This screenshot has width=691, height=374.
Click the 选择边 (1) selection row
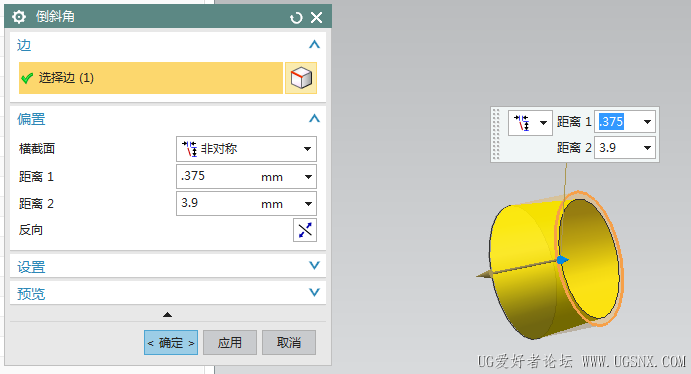click(x=151, y=78)
